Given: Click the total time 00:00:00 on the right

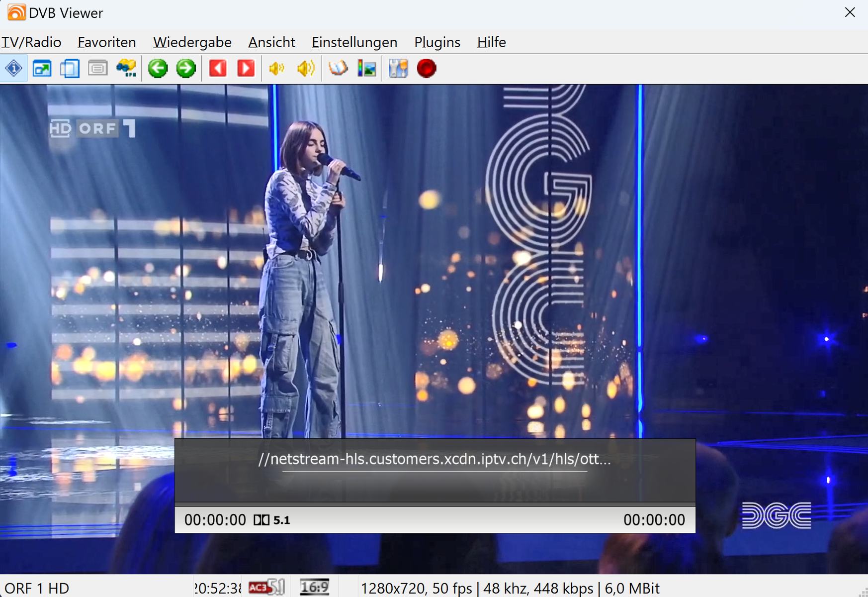Looking at the screenshot, I should 654,520.
